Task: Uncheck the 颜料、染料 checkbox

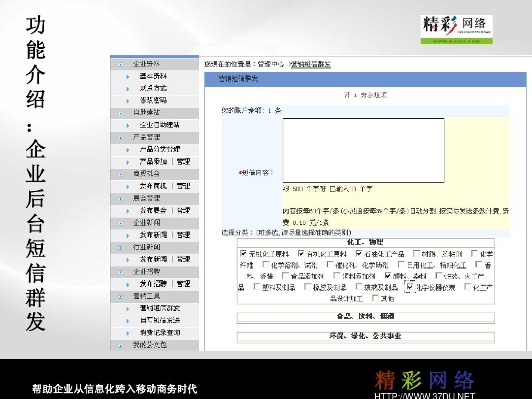Action: coord(388,276)
